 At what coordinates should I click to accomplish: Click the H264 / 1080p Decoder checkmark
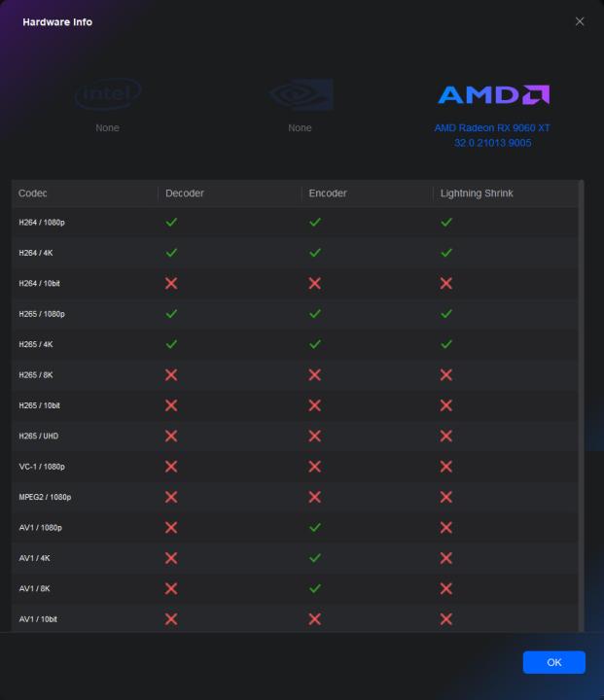(171, 223)
